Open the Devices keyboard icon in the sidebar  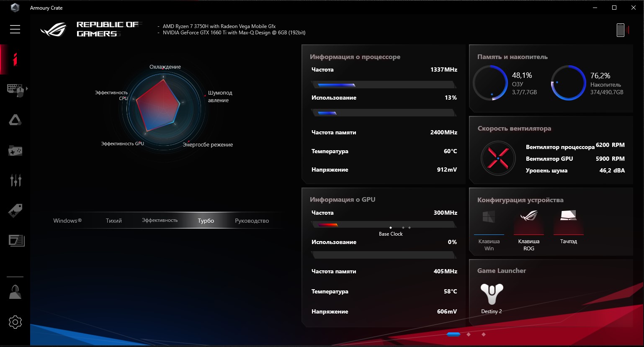[15, 90]
